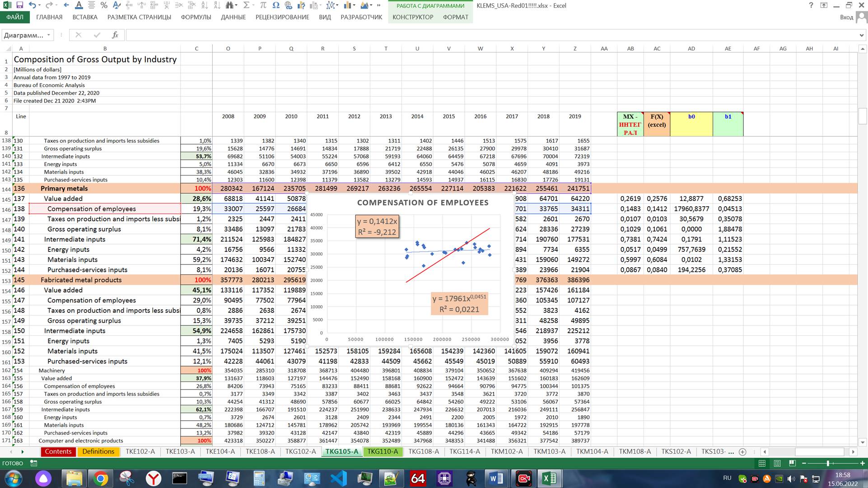Click the AutoSum sigma icon
Image resolution: width=868 pixels, height=488 pixels.
pyautogui.click(x=246, y=5)
